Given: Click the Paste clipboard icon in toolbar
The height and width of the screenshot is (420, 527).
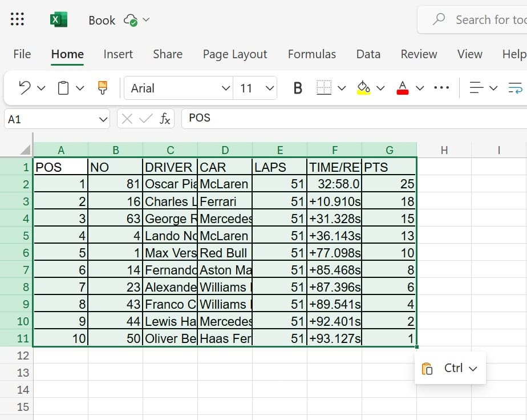Looking at the screenshot, I should (x=63, y=88).
